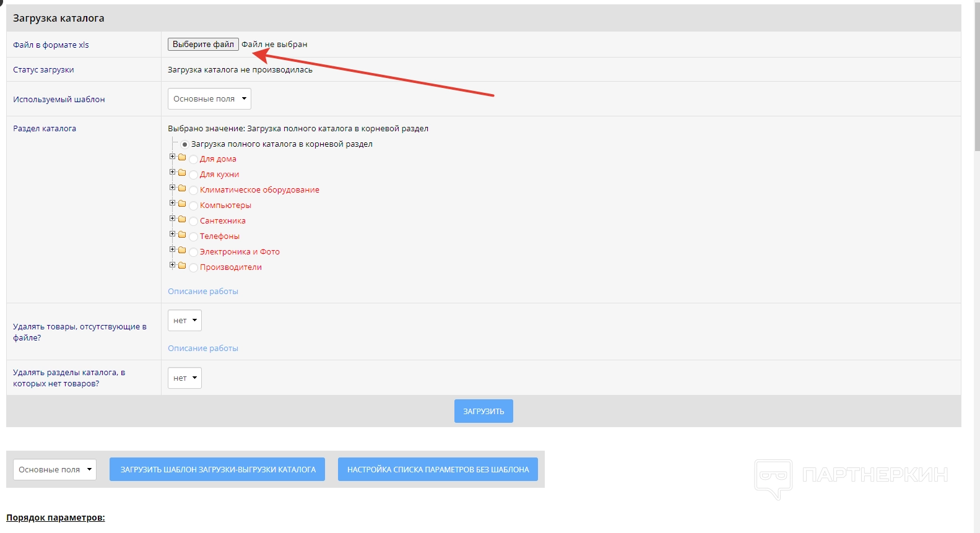Click the Выбрано значение summary text

298,129
